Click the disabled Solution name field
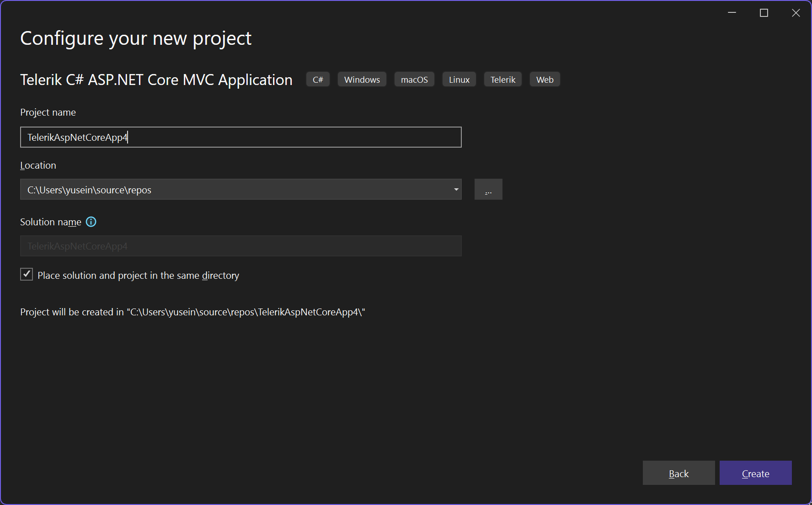812x505 pixels. pos(240,246)
